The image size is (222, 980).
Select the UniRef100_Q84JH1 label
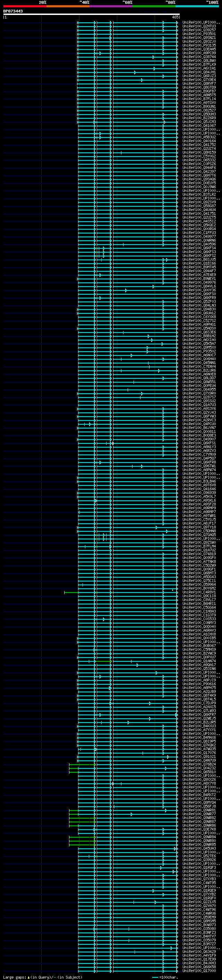199,72
